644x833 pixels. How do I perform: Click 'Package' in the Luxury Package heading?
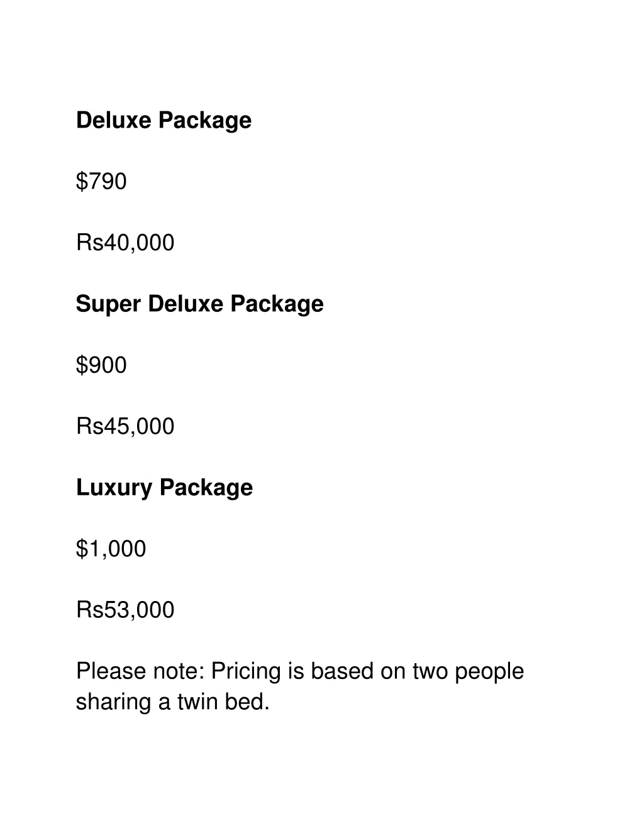pyautogui.click(x=206, y=488)
